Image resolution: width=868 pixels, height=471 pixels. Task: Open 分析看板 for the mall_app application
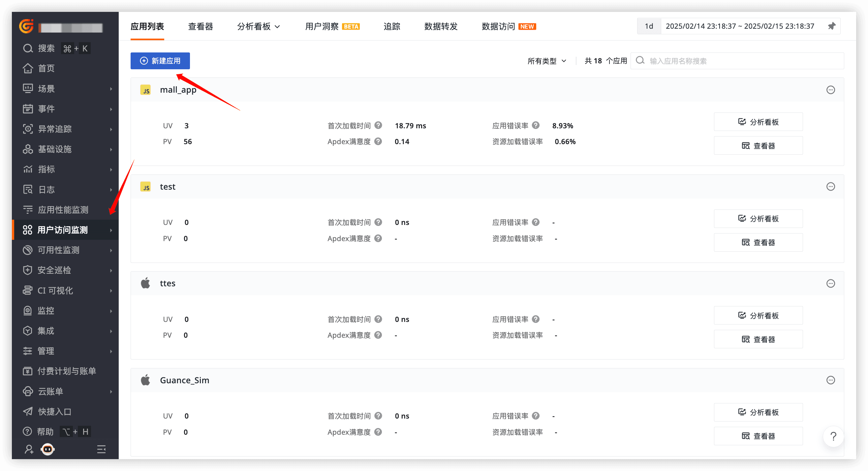(758, 122)
